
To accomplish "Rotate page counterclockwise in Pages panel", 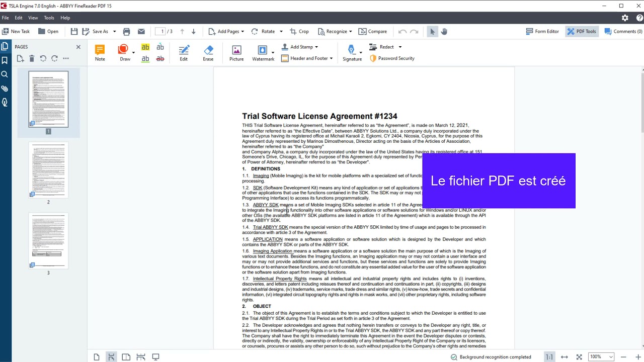I will point(43,58).
